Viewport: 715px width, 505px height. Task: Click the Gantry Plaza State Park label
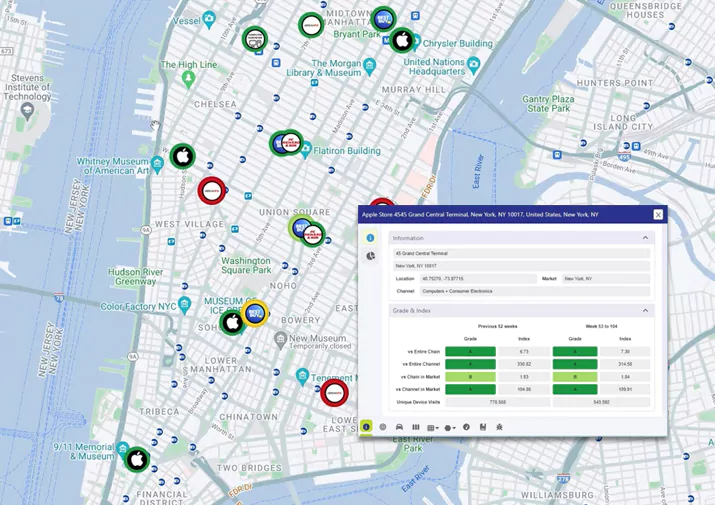(548, 104)
